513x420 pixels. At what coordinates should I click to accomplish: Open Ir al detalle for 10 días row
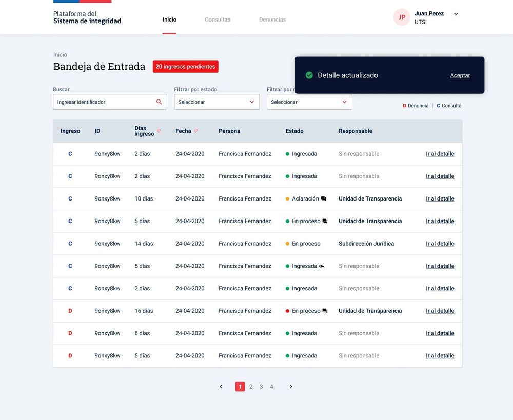(440, 198)
